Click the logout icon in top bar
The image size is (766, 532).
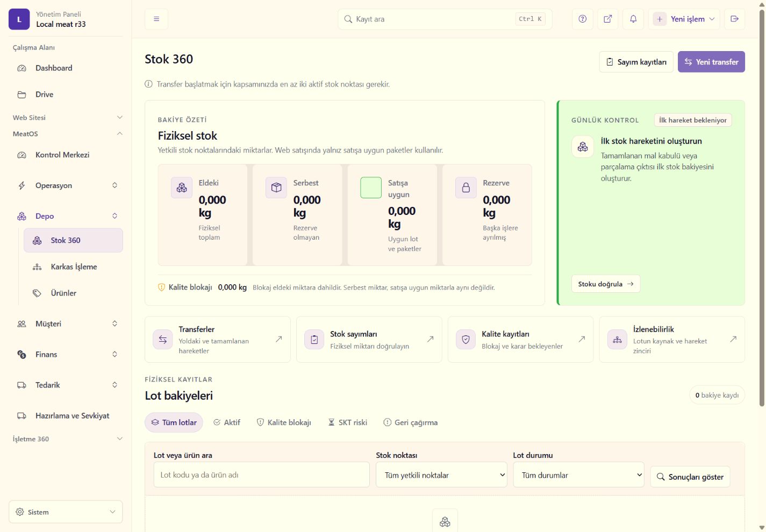coord(734,19)
